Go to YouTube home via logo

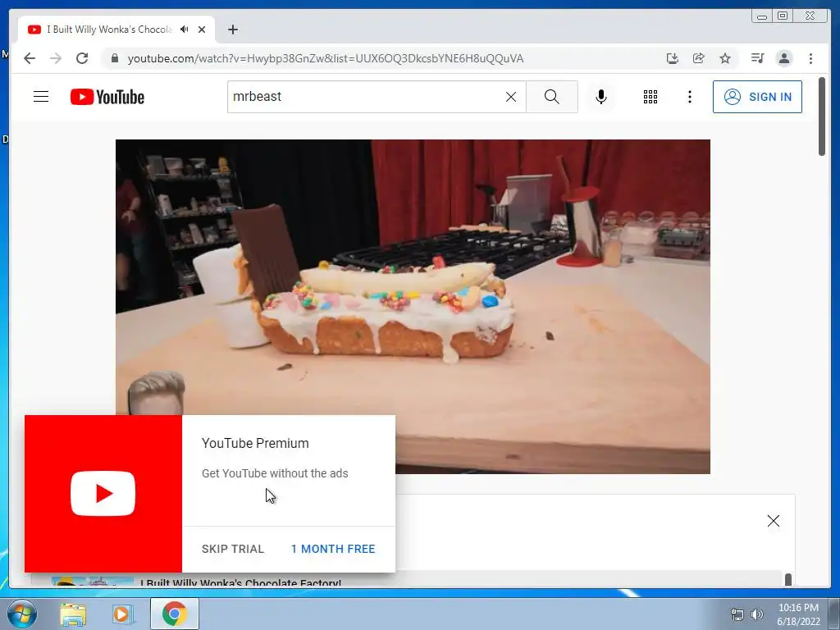(107, 97)
